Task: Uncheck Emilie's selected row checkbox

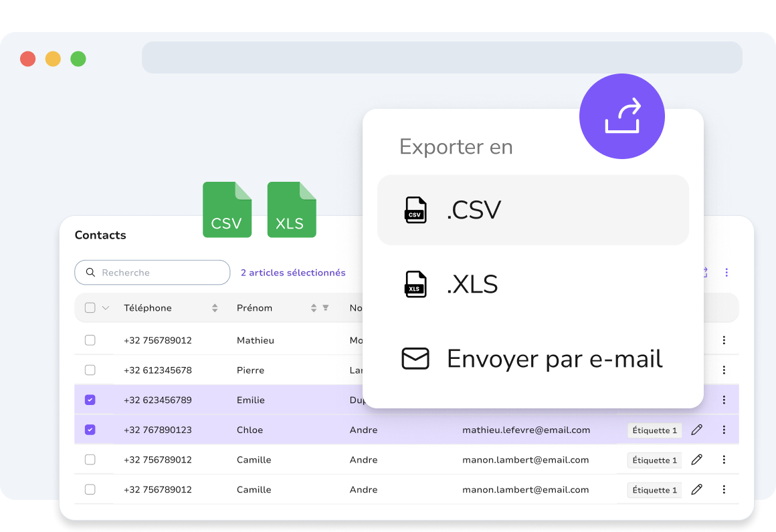Action: point(90,400)
